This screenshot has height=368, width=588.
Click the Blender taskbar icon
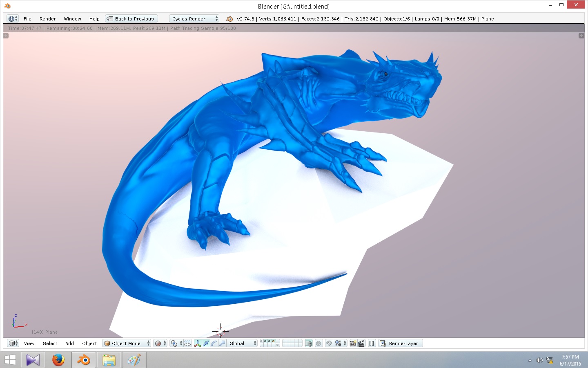click(x=84, y=360)
